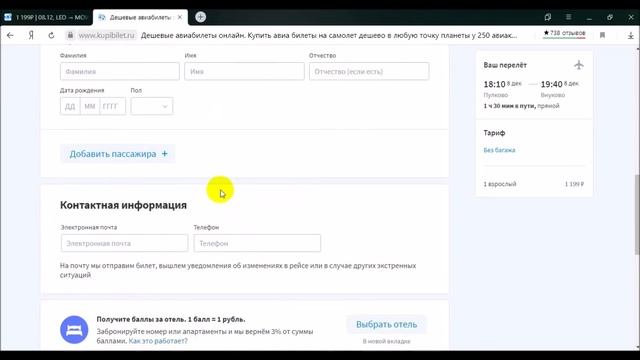Click the padlock site security icon
640x360 pixels.
point(70,36)
